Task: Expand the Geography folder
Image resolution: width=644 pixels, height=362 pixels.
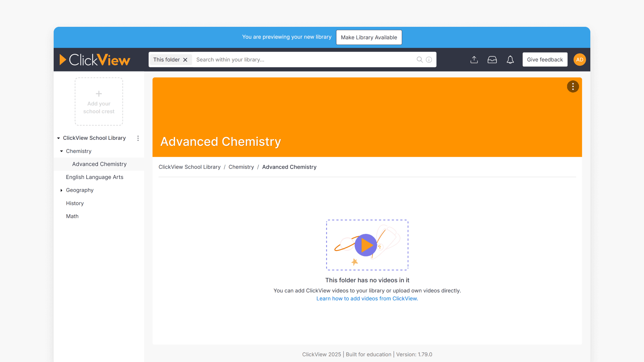Action: point(61,190)
